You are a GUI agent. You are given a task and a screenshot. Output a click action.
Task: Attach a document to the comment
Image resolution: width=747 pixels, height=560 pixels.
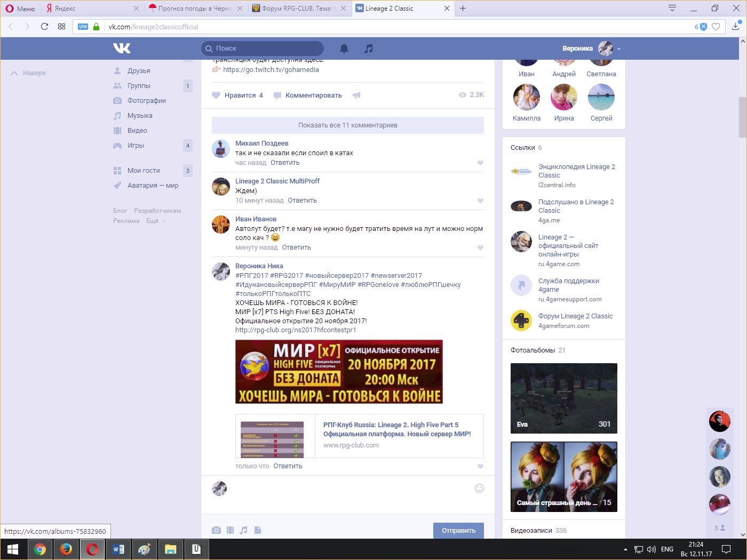(x=258, y=530)
